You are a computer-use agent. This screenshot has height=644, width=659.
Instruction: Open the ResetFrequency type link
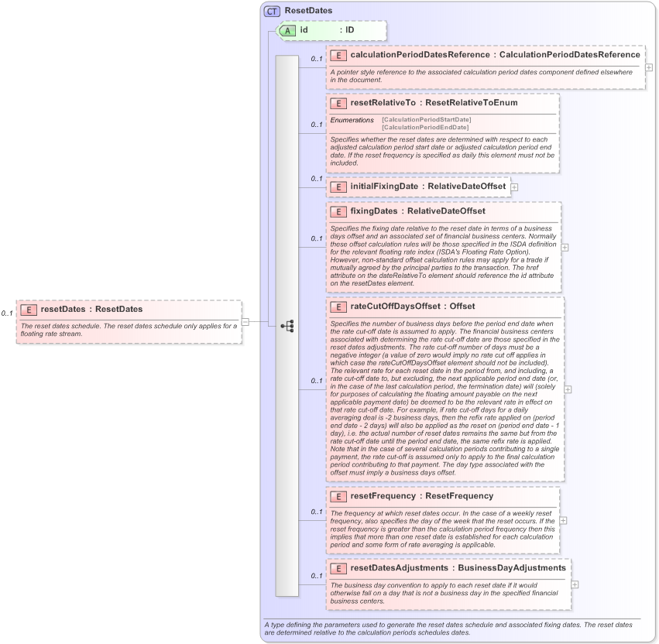pyautogui.click(x=459, y=495)
